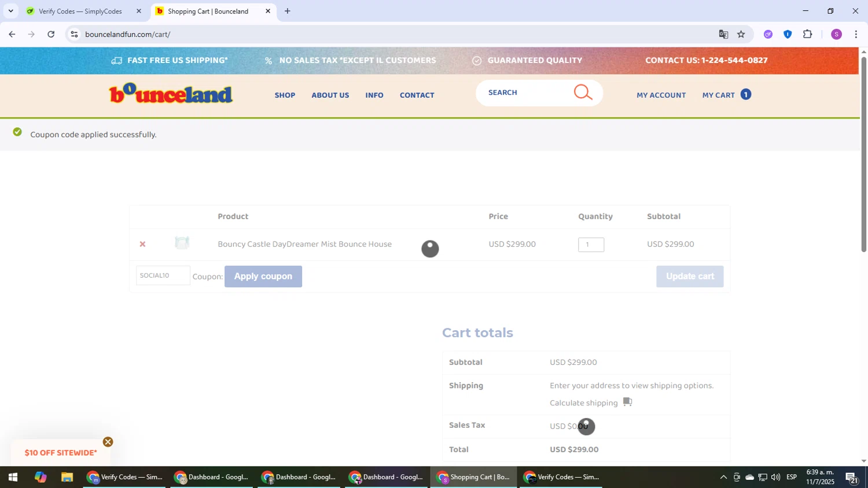Open the CONTACT menu
Image resolution: width=868 pixels, height=488 pixels.
(417, 95)
